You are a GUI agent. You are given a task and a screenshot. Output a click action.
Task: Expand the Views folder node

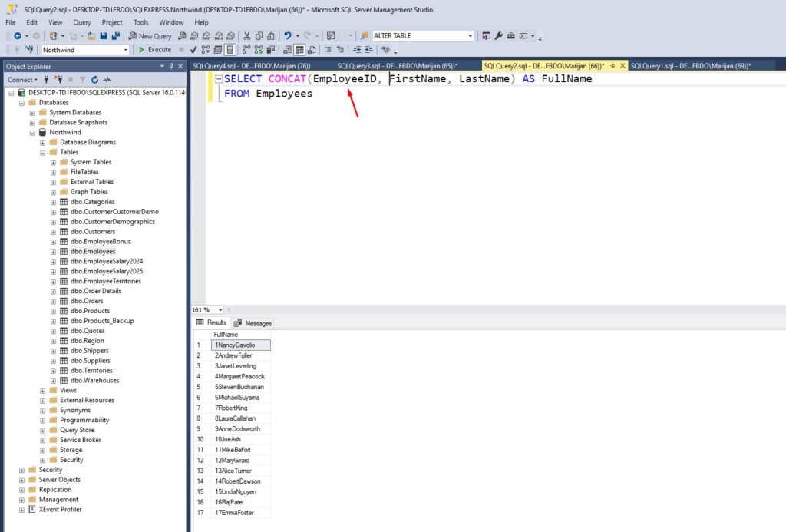tap(43, 391)
